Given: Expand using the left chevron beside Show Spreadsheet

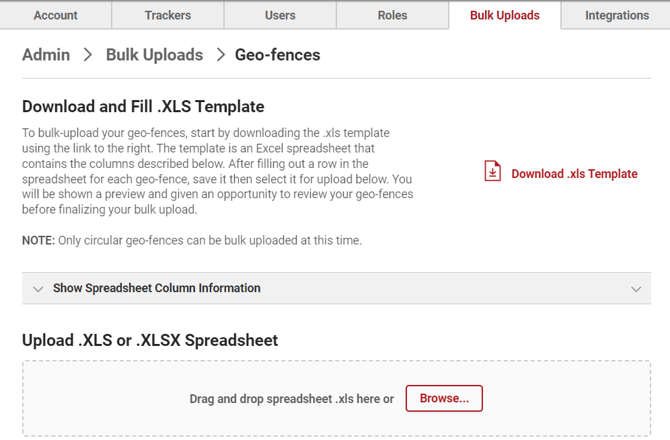Looking at the screenshot, I should 38,289.
